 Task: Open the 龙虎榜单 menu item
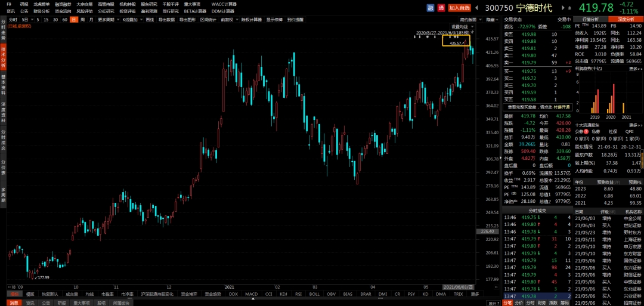[x=42, y=4]
